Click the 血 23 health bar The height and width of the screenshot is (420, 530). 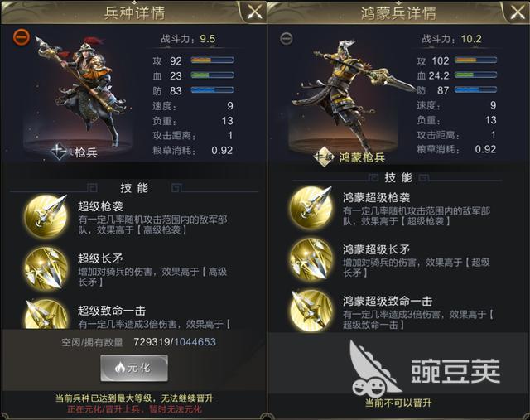[212, 75]
